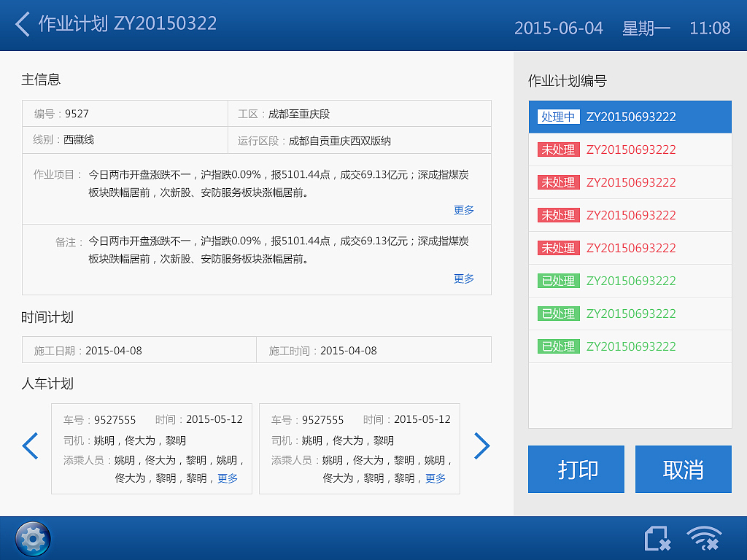Click the 备注 remark text
This screenshot has height=560, width=747.
[x=278, y=250]
